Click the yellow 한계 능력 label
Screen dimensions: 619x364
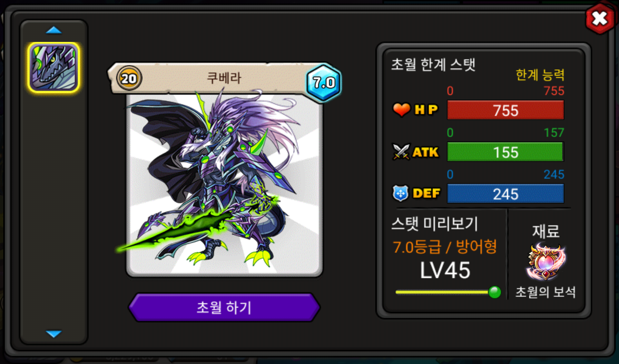point(540,75)
